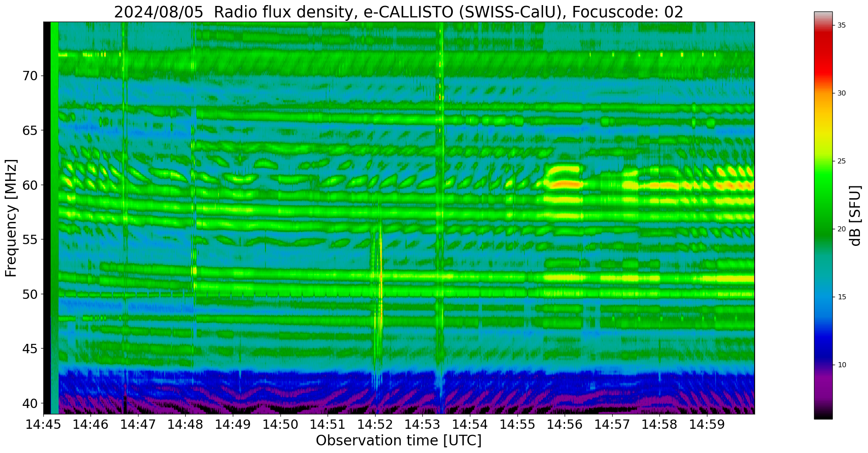Click the 14:55 time tick label
The image size is (868, 453).
click(517, 424)
